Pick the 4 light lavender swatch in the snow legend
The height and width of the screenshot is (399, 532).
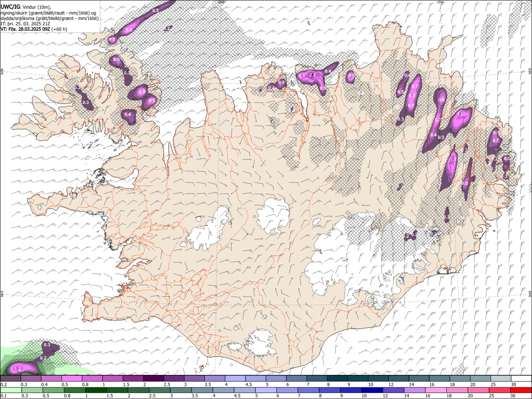(x=235, y=379)
